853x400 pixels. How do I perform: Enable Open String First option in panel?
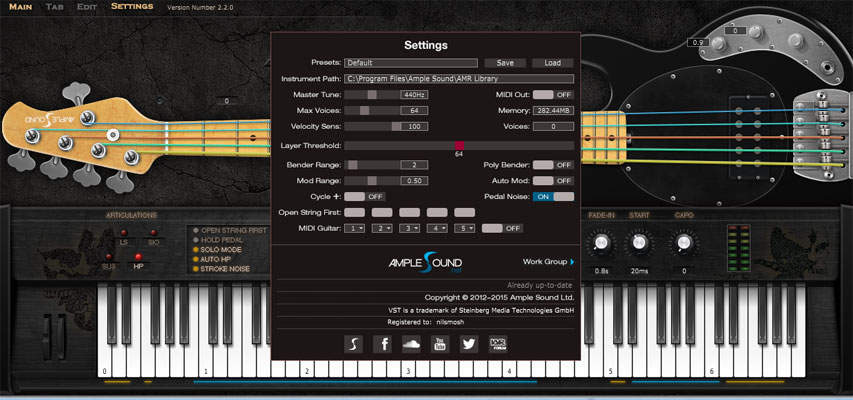[x=230, y=231]
